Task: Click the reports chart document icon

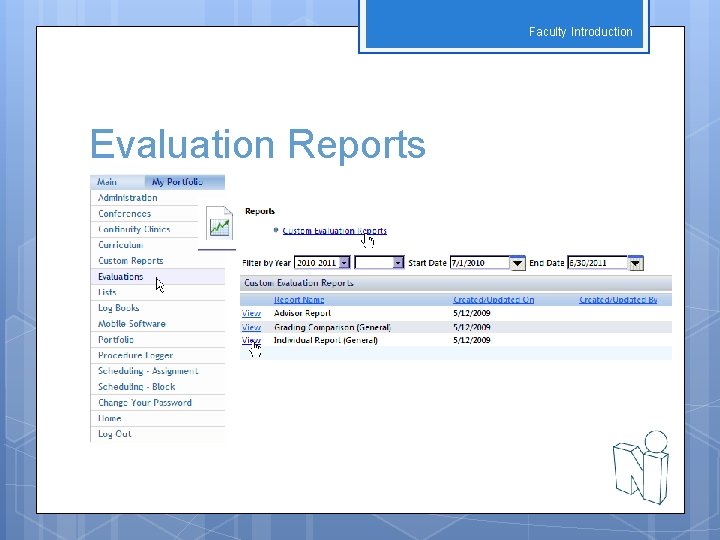Action: [219, 223]
